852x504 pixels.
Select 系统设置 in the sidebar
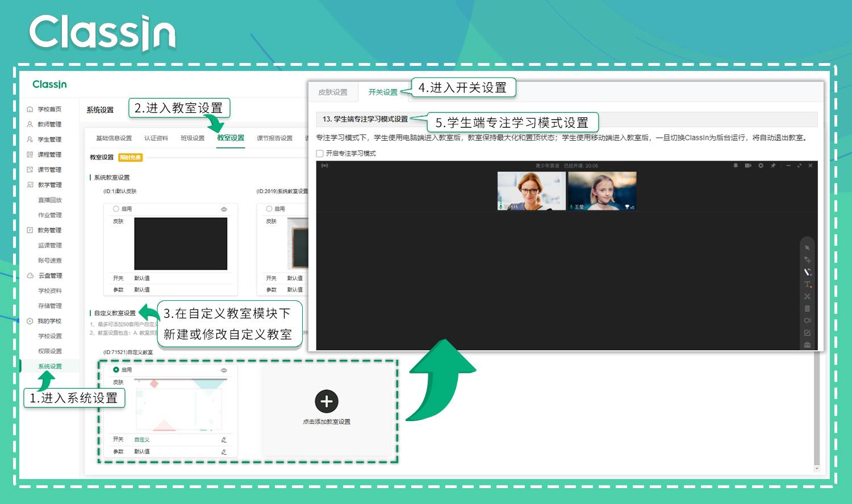49,366
